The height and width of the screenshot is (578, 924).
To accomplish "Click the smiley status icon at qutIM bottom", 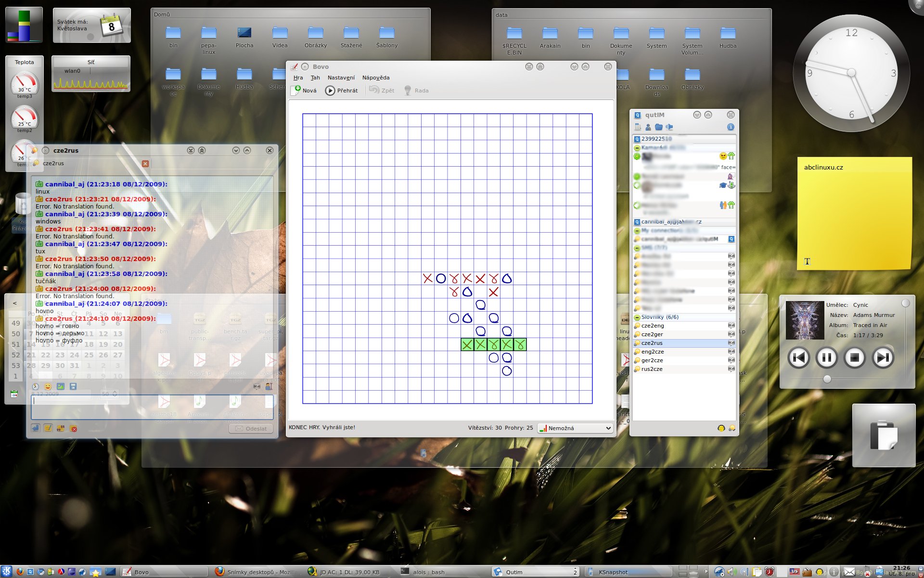I will click(x=721, y=428).
